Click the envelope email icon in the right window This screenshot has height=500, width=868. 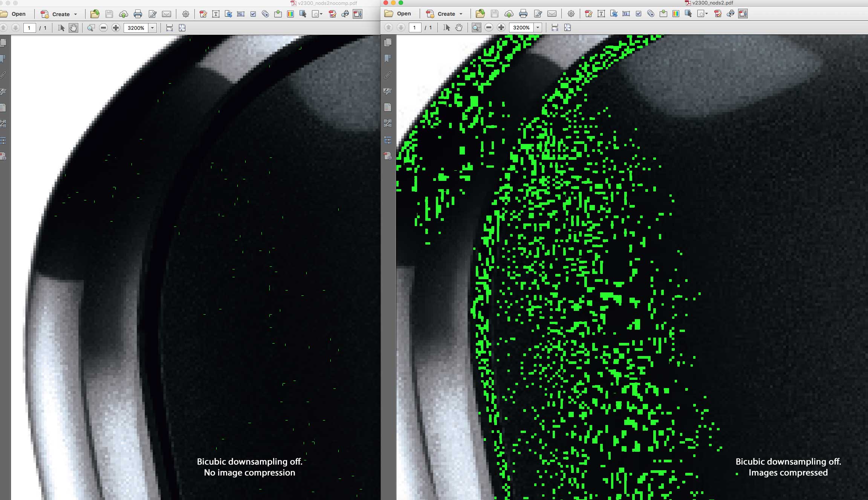[552, 14]
